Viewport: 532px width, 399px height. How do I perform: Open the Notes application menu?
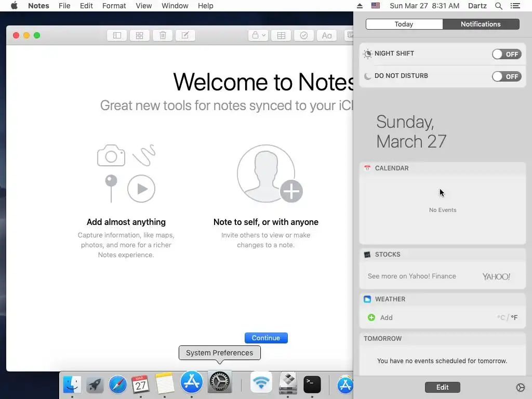(x=38, y=6)
